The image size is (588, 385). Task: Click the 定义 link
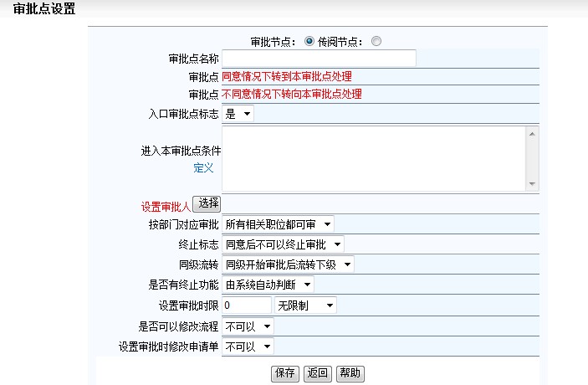pos(203,167)
